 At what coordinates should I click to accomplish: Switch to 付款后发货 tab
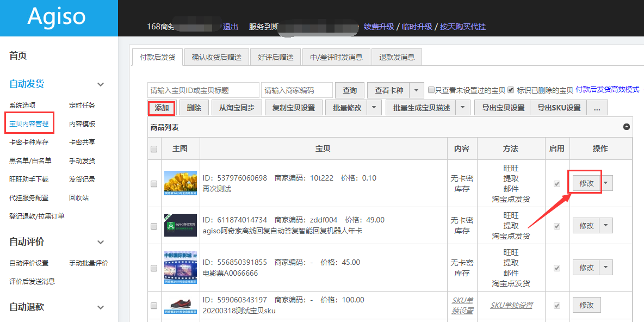tap(158, 57)
